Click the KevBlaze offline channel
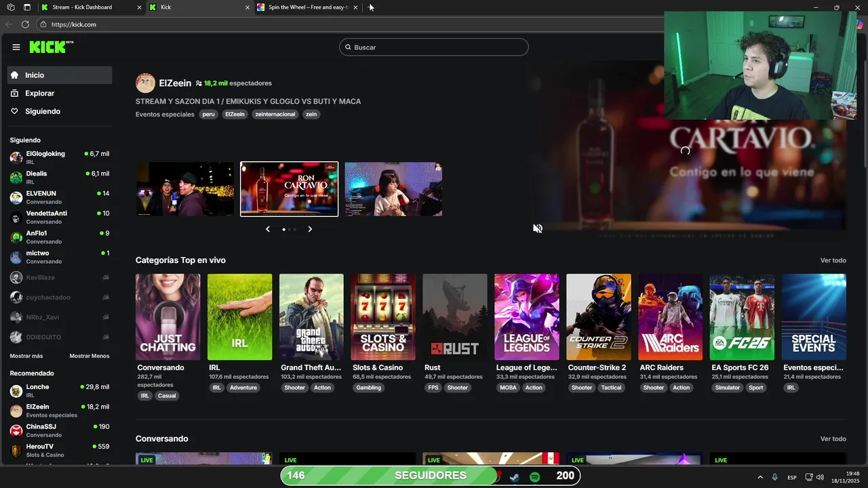The width and height of the screenshot is (868, 488). point(60,278)
